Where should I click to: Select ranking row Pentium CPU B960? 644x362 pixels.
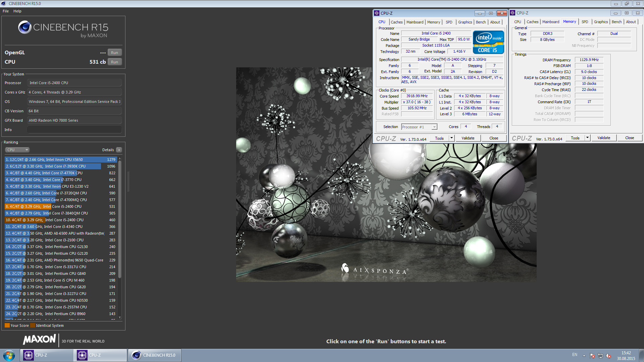(60, 314)
